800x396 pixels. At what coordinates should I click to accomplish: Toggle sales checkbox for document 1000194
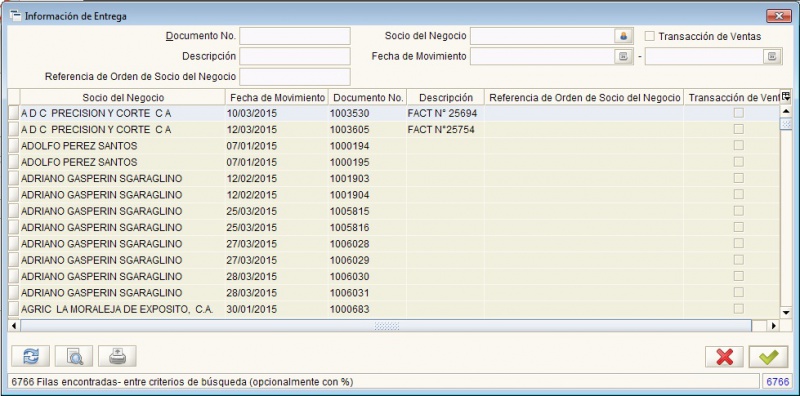coord(738,146)
